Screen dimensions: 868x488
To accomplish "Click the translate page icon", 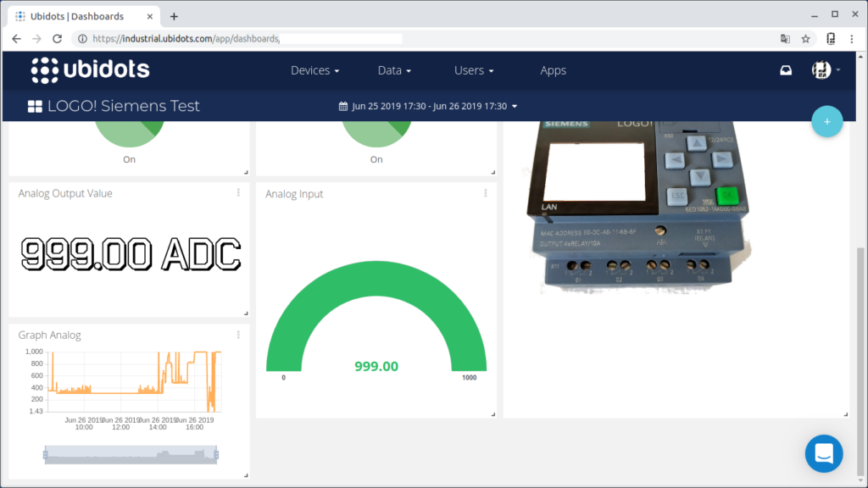I will pyautogui.click(x=785, y=39).
